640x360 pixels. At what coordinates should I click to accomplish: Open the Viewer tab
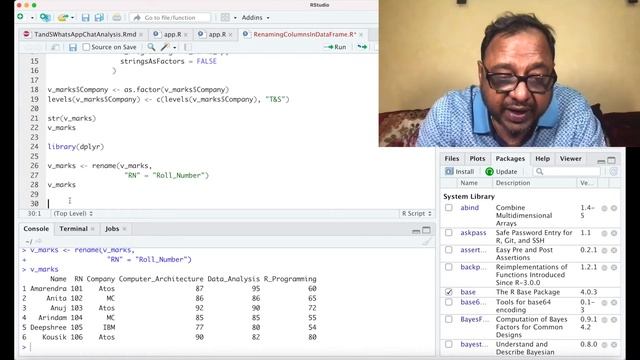[570, 158]
